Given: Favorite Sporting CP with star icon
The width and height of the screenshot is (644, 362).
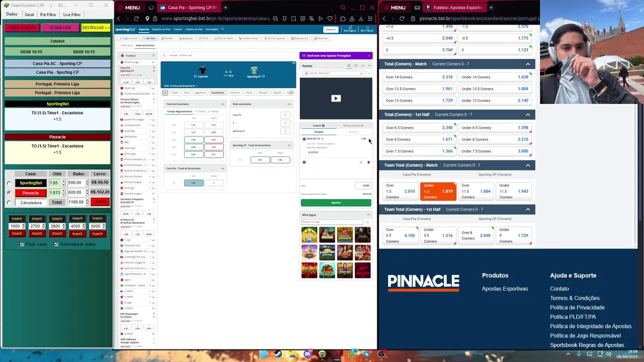Looking at the screenshot, I should (263, 76).
